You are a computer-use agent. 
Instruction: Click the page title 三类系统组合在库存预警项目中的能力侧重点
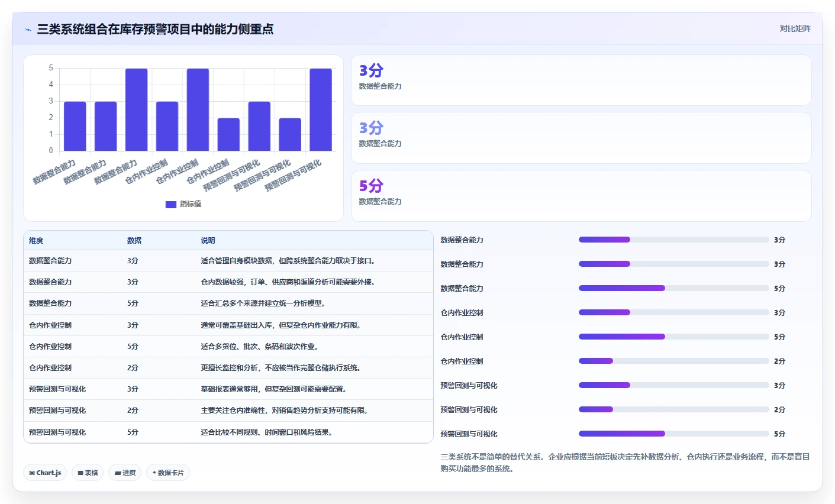(x=155, y=29)
